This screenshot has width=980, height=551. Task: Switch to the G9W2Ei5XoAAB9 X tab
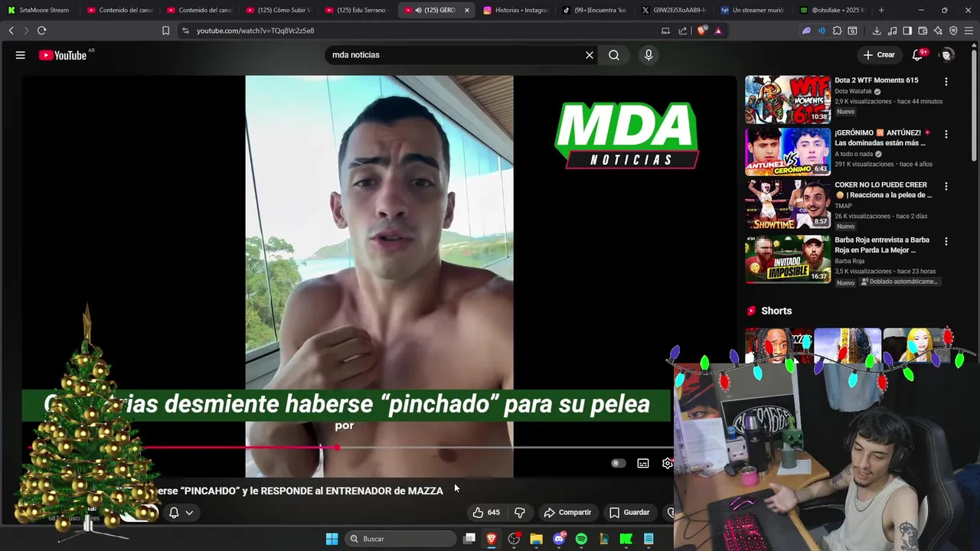(675, 10)
